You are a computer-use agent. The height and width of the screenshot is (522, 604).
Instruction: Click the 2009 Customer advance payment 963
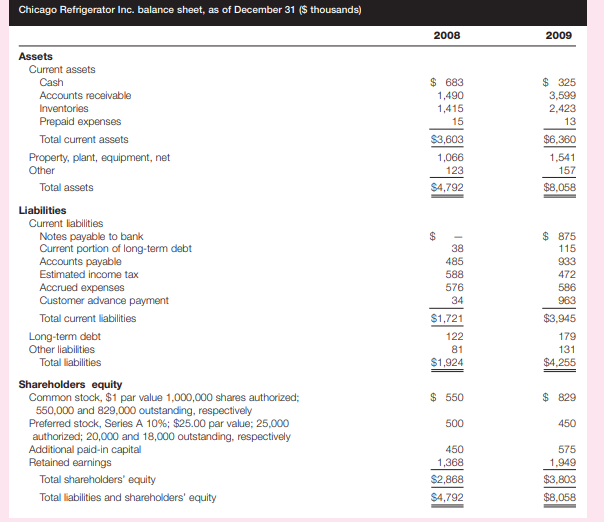[567, 300]
